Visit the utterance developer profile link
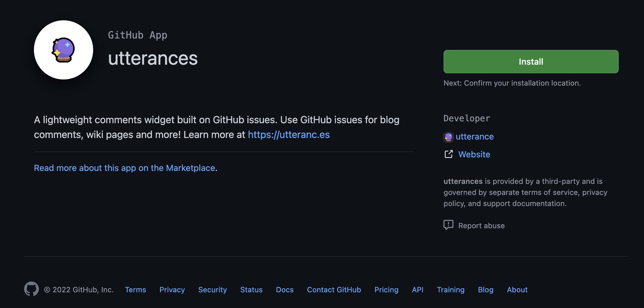The width and height of the screenshot is (644, 308). point(474,136)
